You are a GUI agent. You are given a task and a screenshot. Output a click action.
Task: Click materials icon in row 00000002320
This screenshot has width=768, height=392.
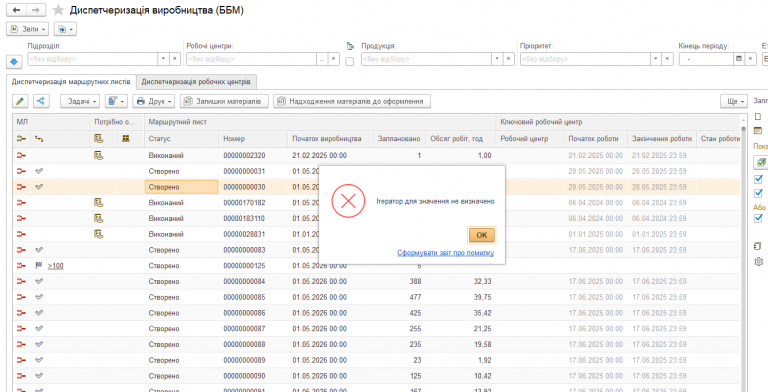(98, 155)
